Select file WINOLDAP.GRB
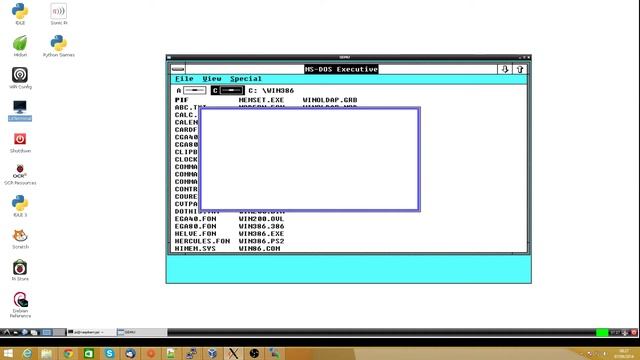 330,100
